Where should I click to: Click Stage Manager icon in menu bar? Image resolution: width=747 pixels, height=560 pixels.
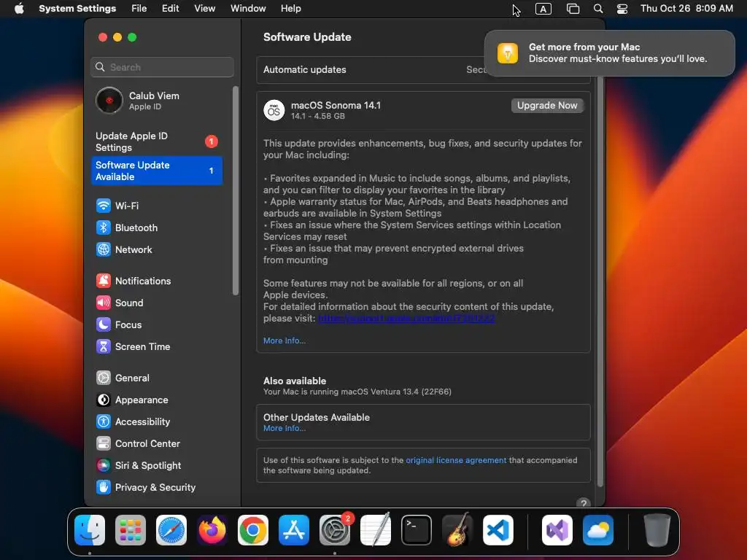pos(573,9)
